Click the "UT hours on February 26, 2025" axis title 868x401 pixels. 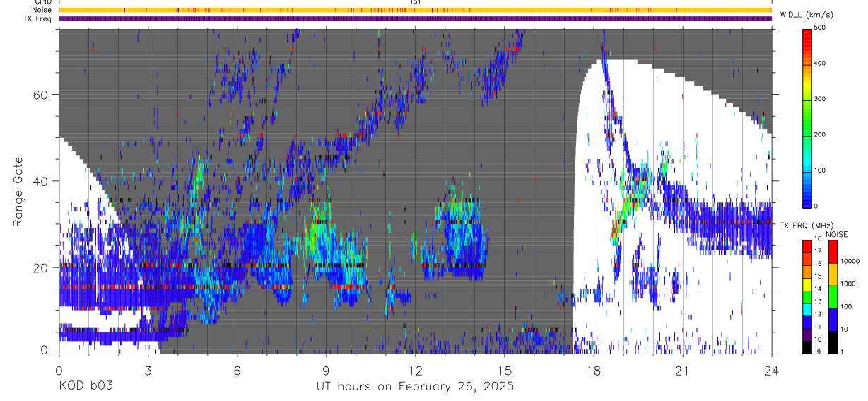click(415, 387)
